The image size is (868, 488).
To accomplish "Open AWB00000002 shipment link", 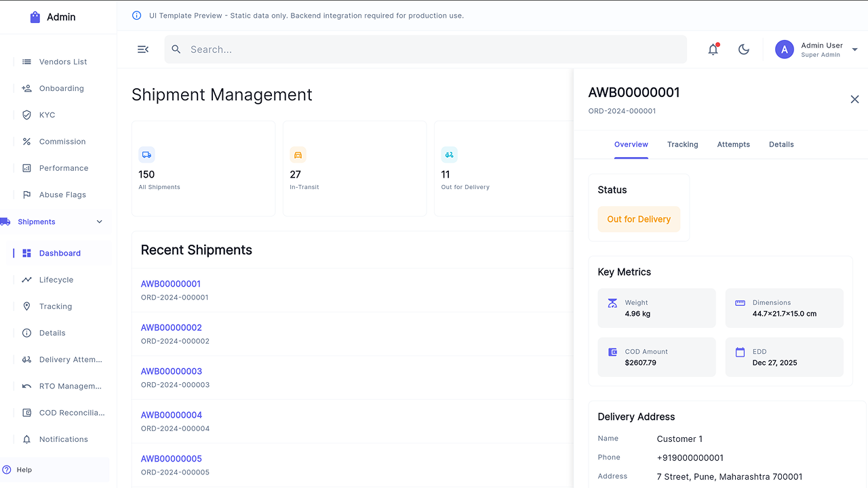I will point(172,327).
